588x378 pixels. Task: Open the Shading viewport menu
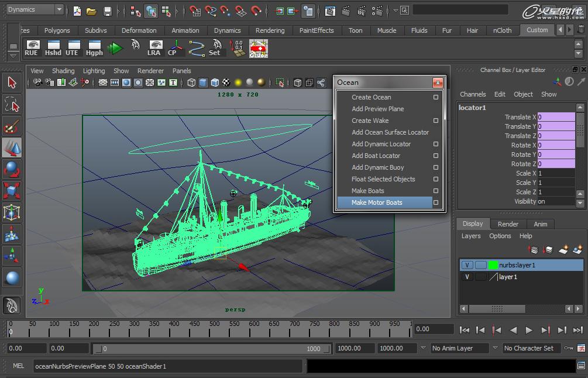tap(63, 71)
